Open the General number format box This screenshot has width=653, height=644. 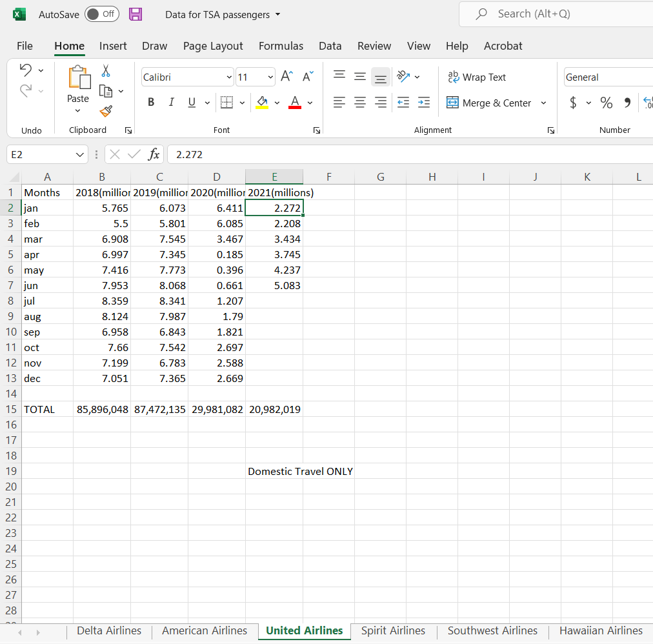[x=608, y=77]
